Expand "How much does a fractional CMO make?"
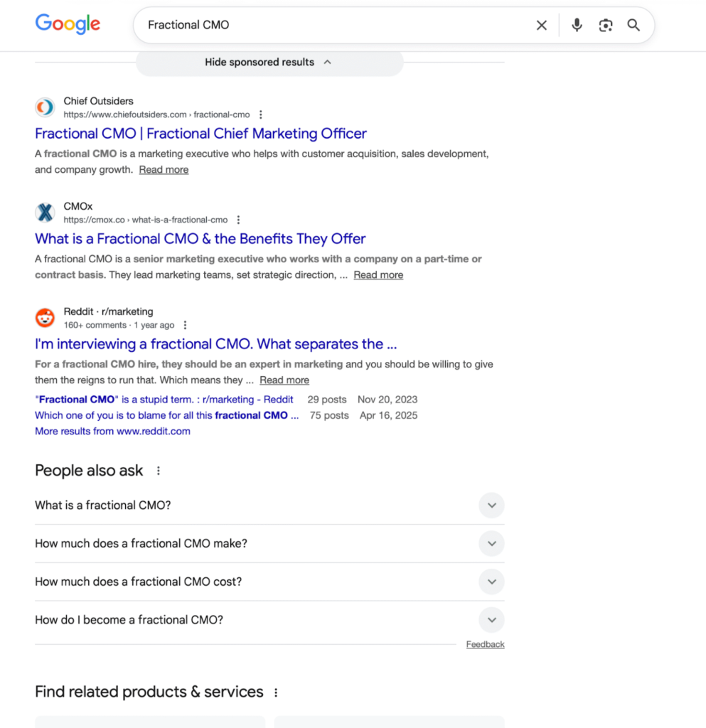Viewport: 706px width, 728px height. pos(491,544)
